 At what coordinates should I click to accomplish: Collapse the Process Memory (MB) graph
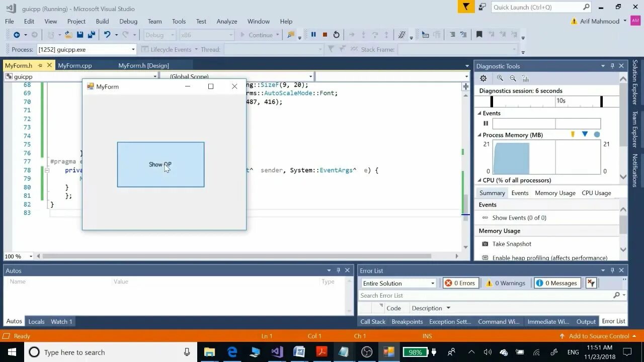pos(479,135)
